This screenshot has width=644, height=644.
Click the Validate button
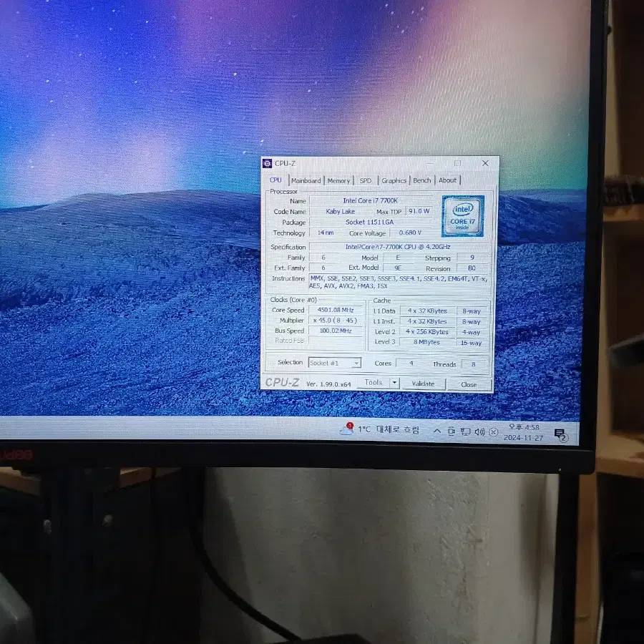click(x=423, y=384)
